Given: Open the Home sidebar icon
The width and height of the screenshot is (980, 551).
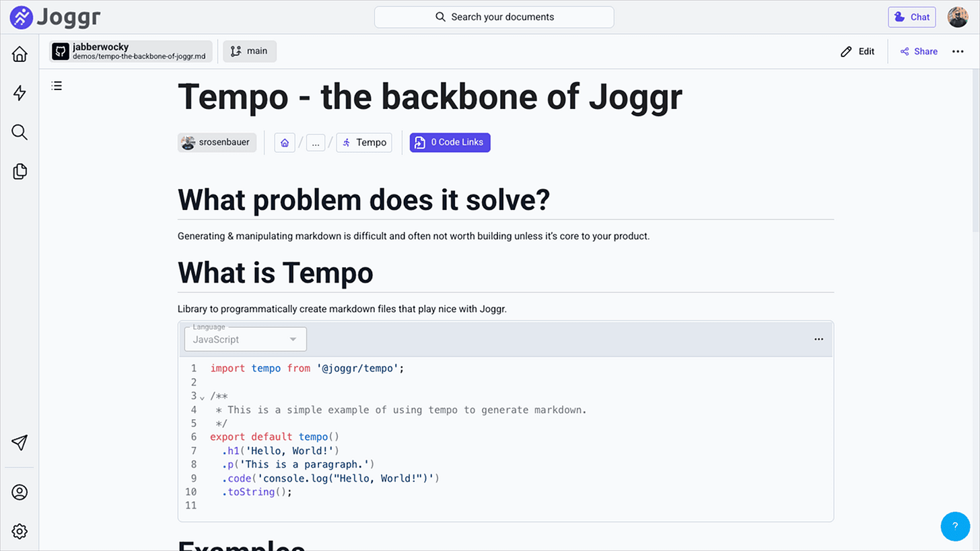Looking at the screenshot, I should (x=20, y=54).
